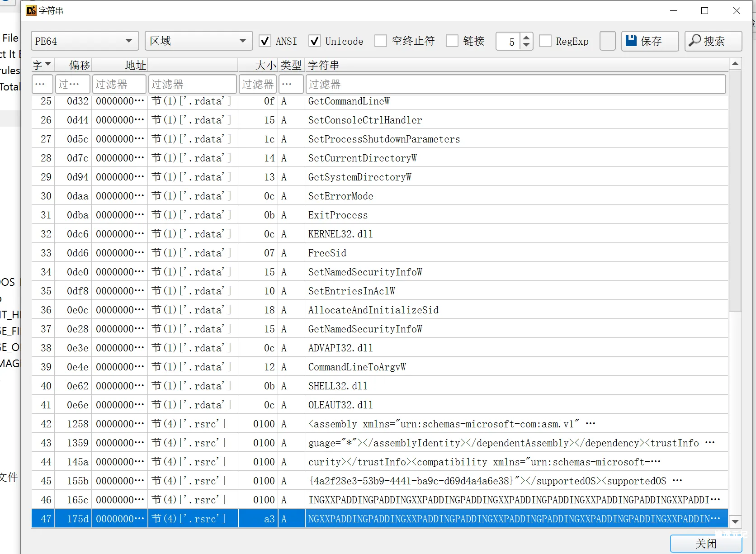Select the KERNEL32.dll string row
The width and height of the screenshot is (756, 554).
click(340, 234)
